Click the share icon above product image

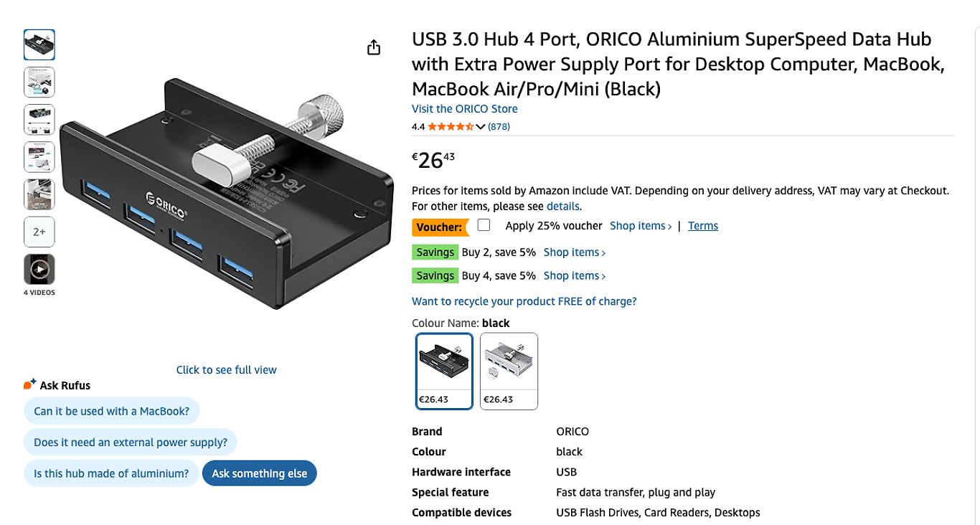(373, 47)
